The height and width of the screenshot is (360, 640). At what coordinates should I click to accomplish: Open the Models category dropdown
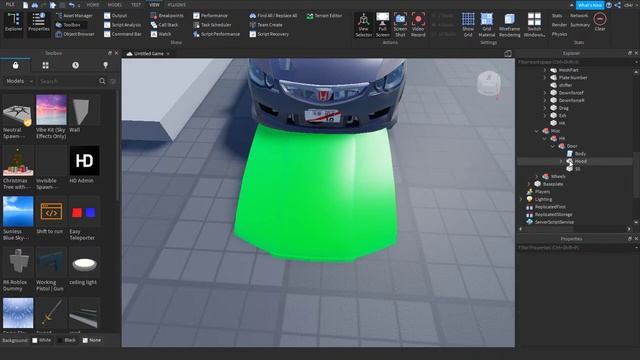19,81
